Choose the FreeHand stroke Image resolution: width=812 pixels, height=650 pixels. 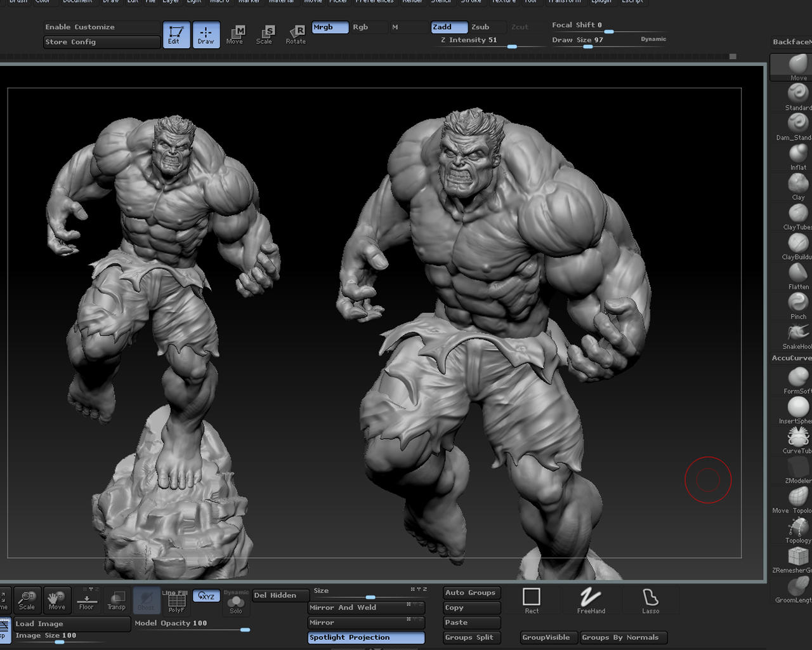pyautogui.click(x=591, y=600)
